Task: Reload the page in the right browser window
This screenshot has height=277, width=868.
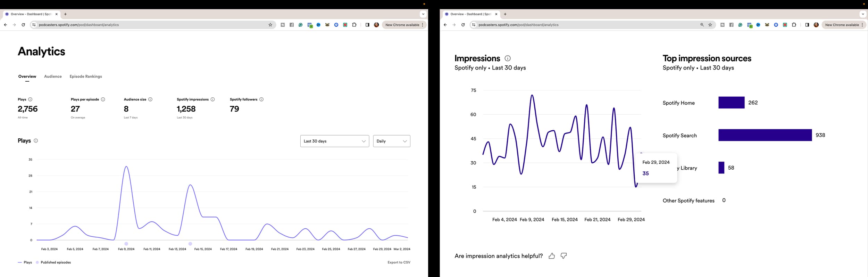Action: click(463, 25)
